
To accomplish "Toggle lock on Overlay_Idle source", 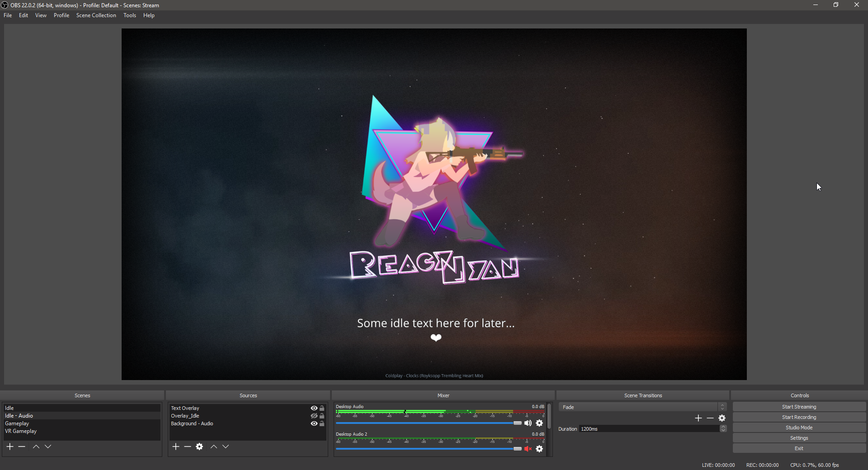I will click(322, 416).
